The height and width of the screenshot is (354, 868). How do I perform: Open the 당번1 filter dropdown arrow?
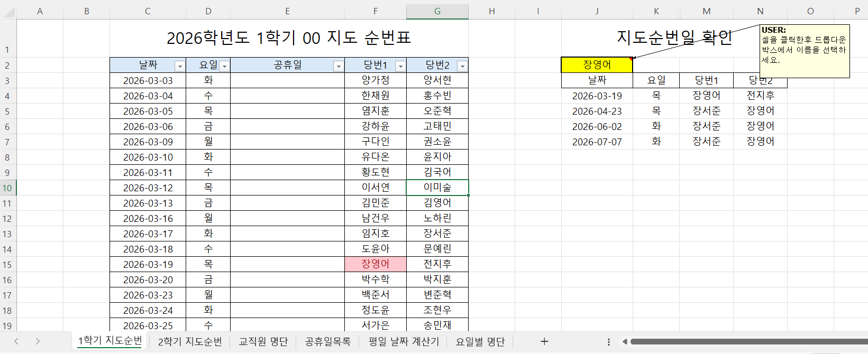[400, 66]
